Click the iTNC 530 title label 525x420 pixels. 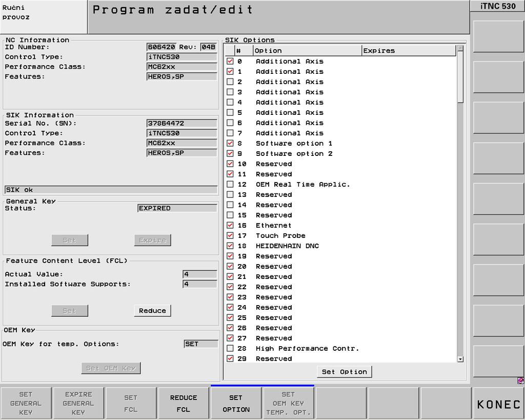(498, 6)
